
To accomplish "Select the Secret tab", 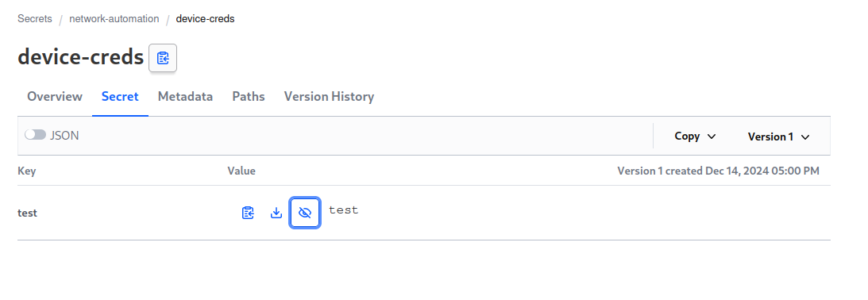I will click(x=120, y=96).
